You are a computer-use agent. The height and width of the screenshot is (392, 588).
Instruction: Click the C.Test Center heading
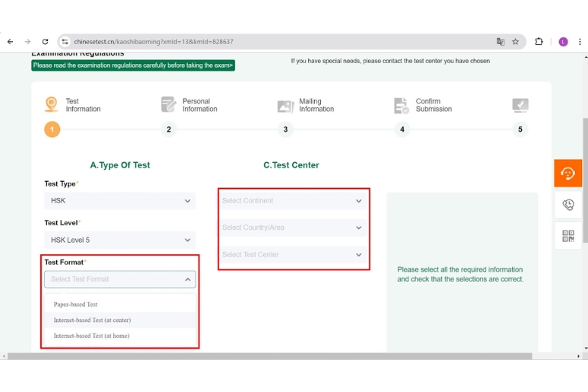[291, 165]
